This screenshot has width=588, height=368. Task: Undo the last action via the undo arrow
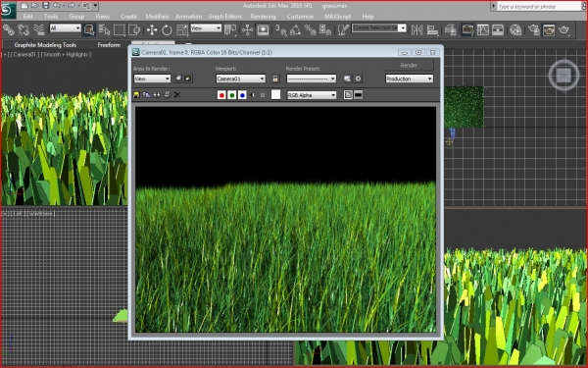[x=56, y=6]
